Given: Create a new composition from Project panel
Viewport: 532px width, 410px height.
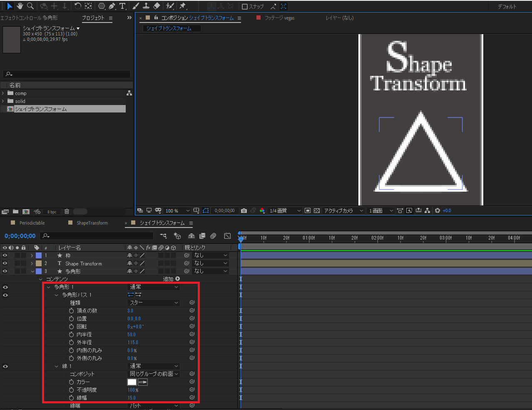Looking at the screenshot, I should click(26, 212).
